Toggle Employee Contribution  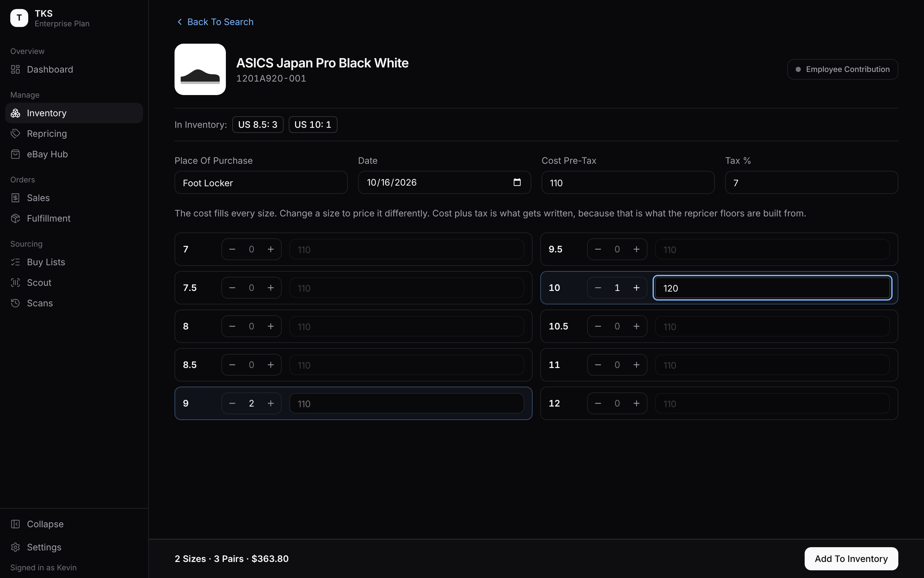[x=843, y=69]
